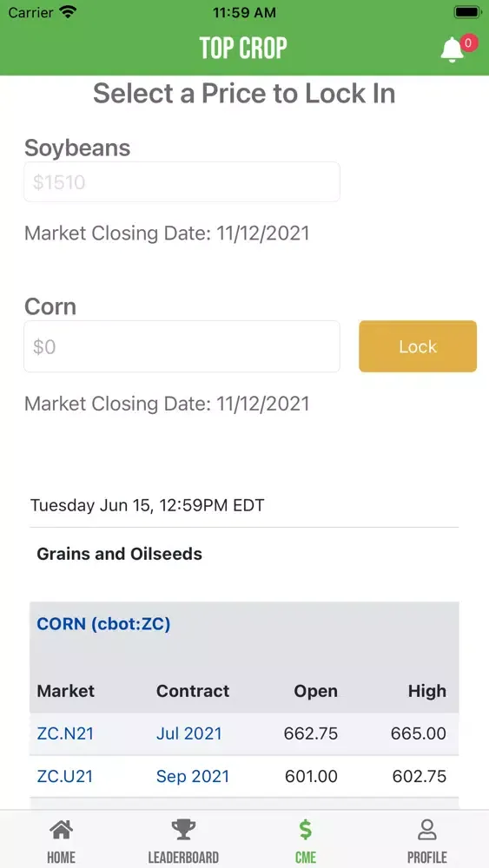The height and width of the screenshot is (868, 489).
Task: Select the CME dollar icon
Action: point(305,830)
